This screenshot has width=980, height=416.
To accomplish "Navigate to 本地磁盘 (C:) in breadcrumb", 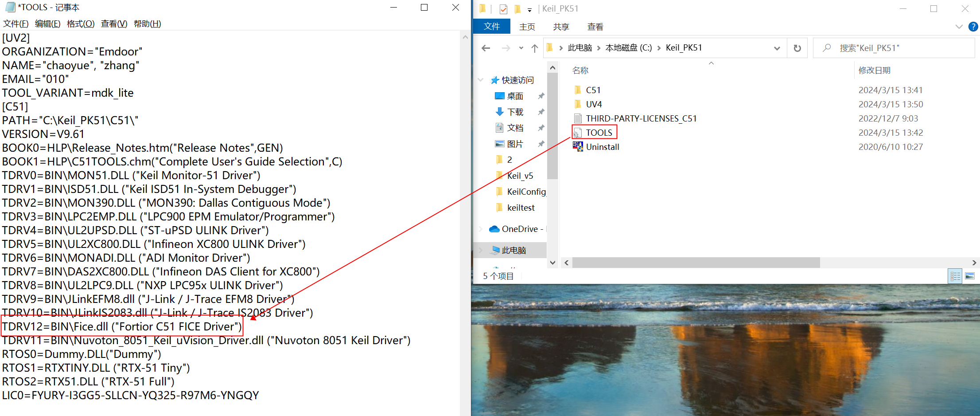I will (628, 48).
